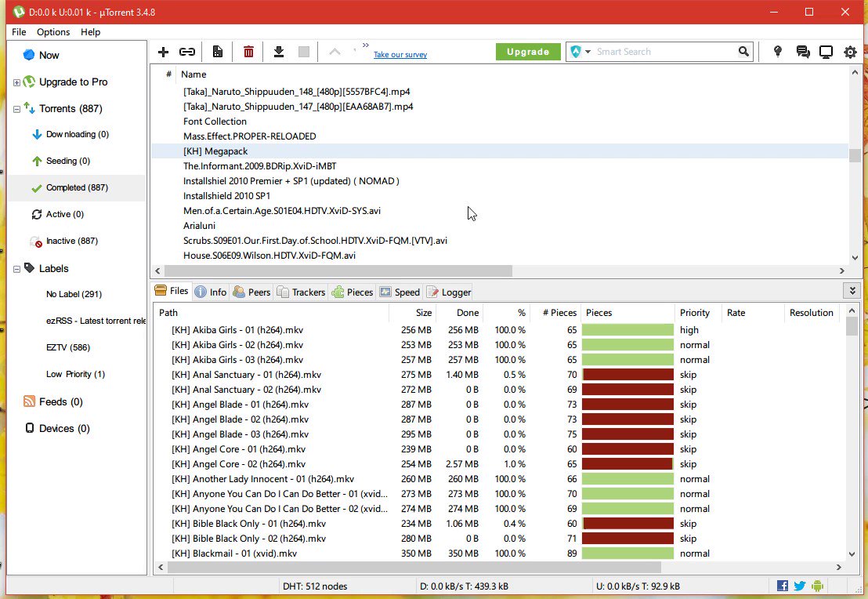Switch to the Info tab
The width and height of the screenshot is (868, 599).
point(211,292)
